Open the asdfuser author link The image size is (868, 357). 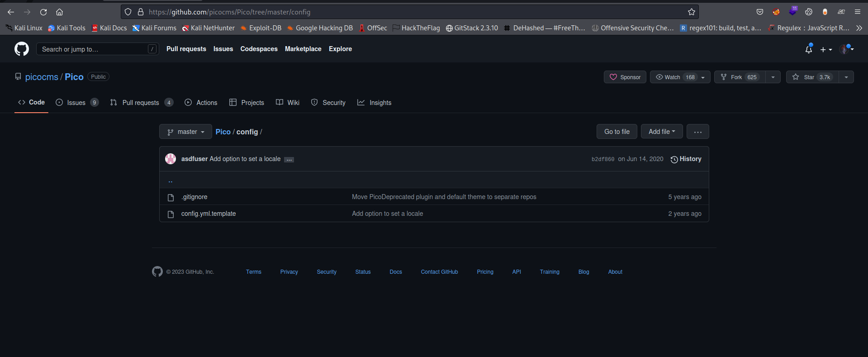click(x=194, y=159)
